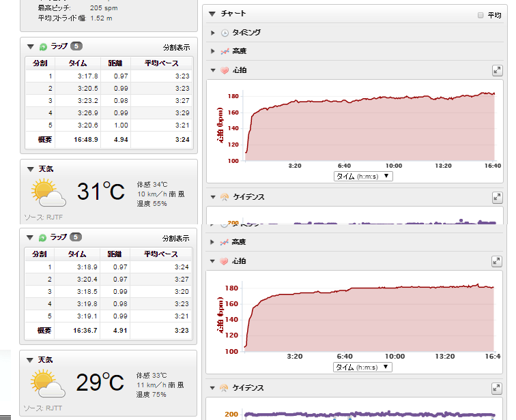Enlarge the lower ケイデンス chart via expand icon
The width and height of the screenshot is (516, 420).
pos(497,388)
